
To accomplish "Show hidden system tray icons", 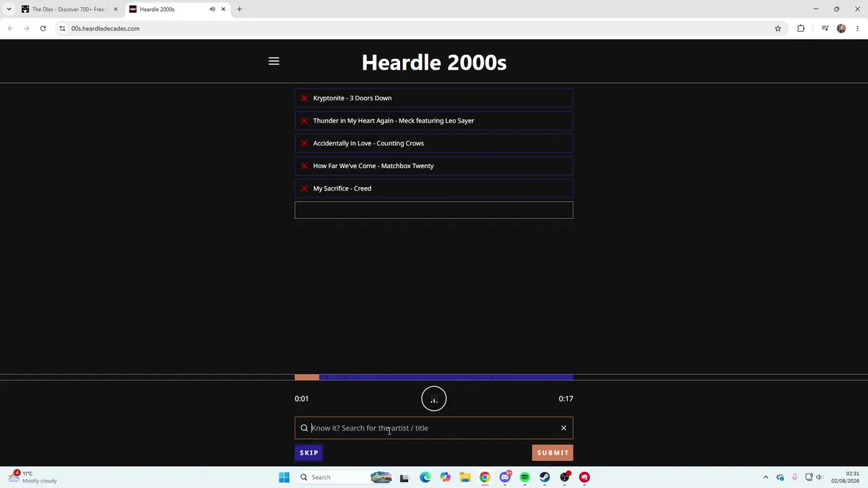I will (x=766, y=477).
